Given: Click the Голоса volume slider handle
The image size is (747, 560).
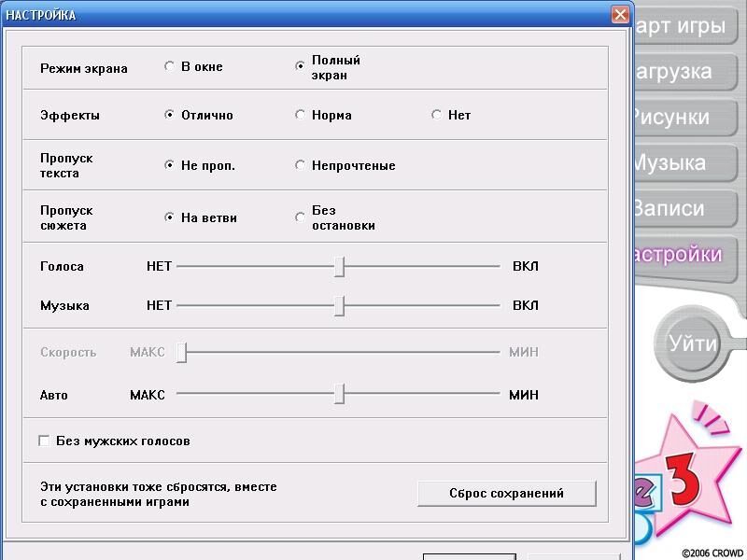Looking at the screenshot, I should point(339,266).
